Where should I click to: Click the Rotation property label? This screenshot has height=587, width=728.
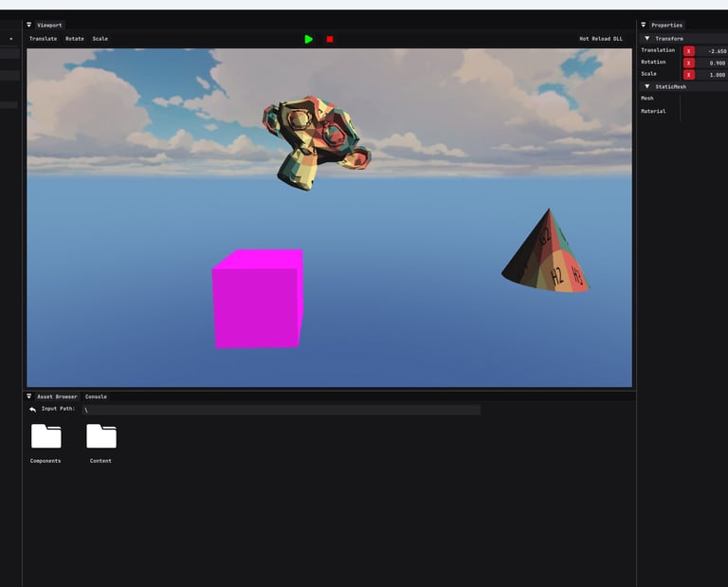pos(653,62)
